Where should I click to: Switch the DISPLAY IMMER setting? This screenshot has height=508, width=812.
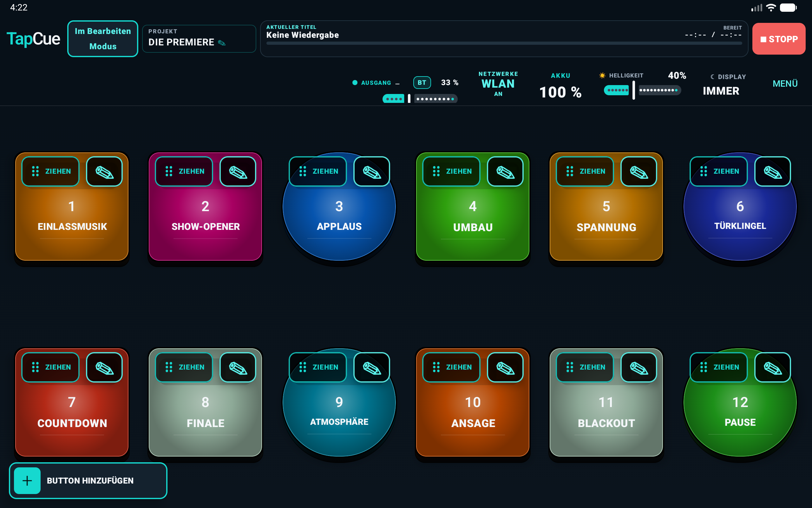(725, 85)
